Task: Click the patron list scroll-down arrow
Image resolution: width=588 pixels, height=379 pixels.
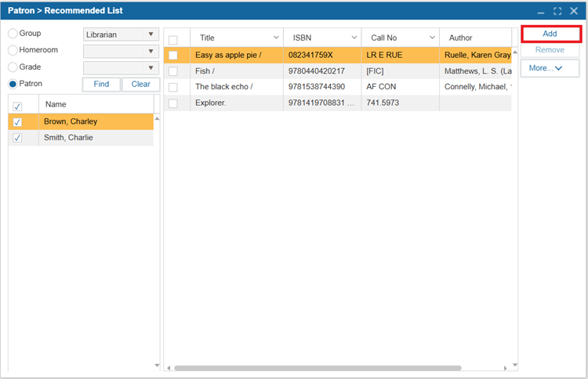Action: tap(157, 365)
